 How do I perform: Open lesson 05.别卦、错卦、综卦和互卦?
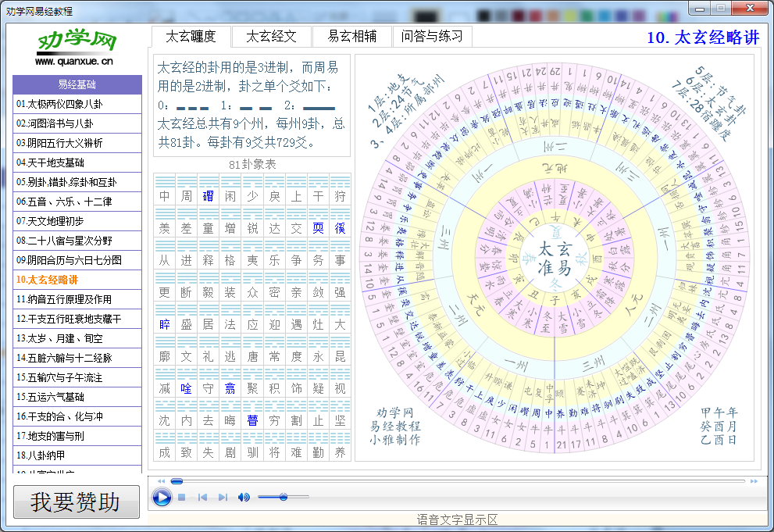click(77, 182)
